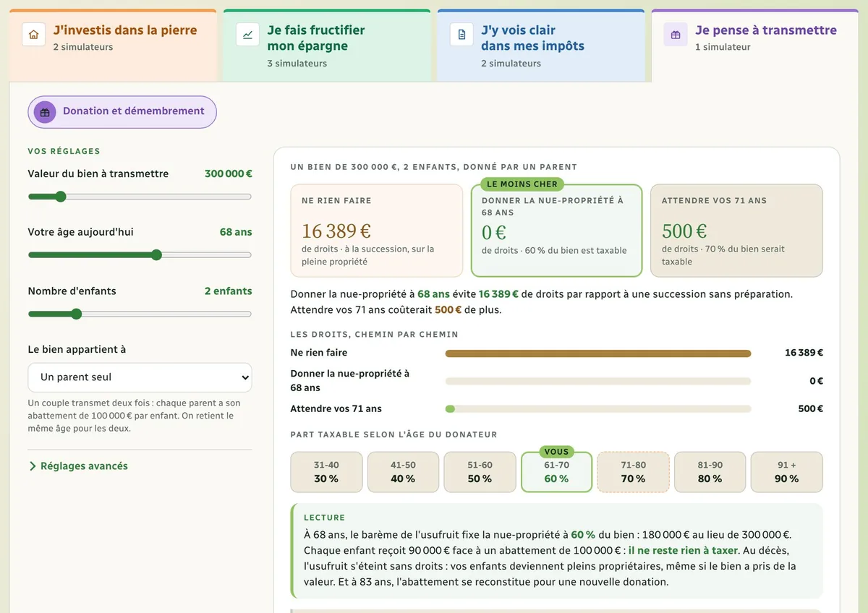Click the "VOS RÉGLAGES" heading
The image size is (868, 613).
pyautogui.click(x=64, y=151)
